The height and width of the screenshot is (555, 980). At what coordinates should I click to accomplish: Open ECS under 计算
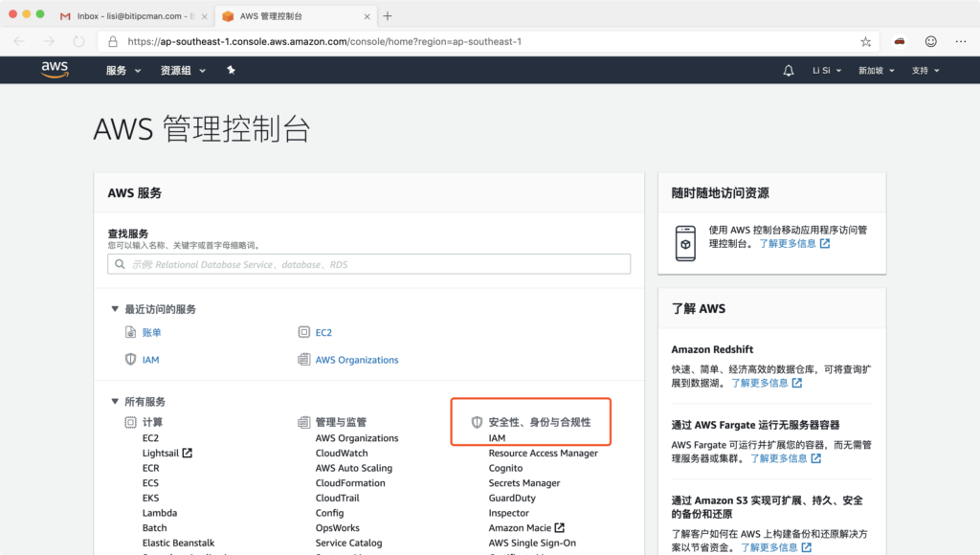tap(150, 483)
